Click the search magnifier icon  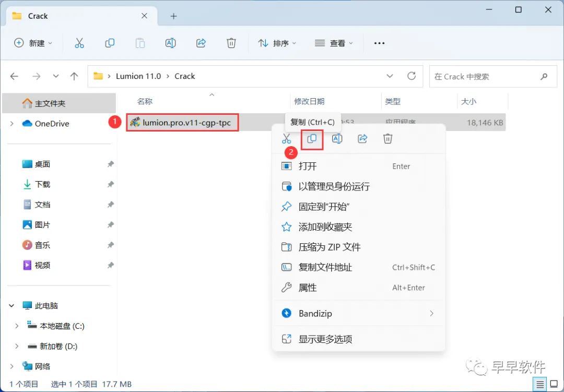pos(544,76)
